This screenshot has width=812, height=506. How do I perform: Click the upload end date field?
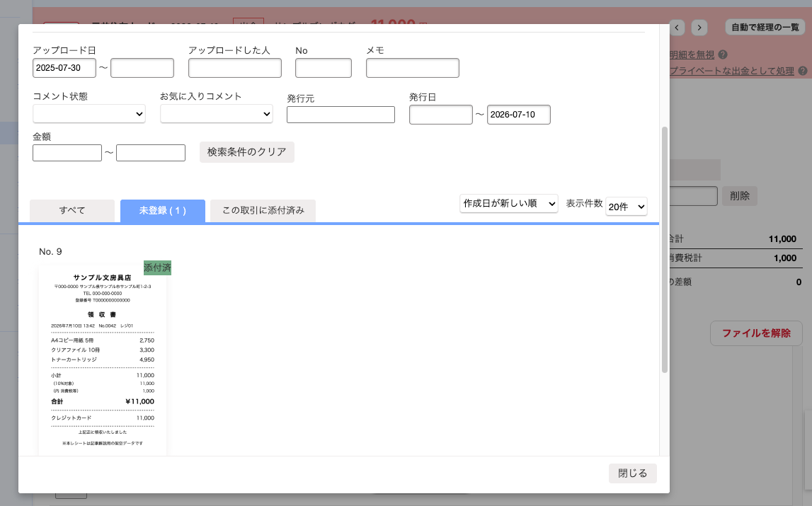tap(142, 68)
